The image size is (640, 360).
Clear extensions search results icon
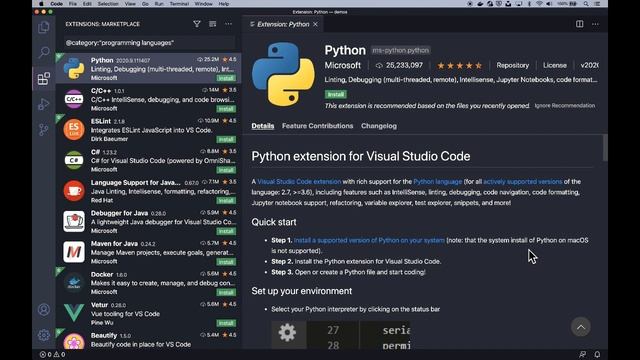[213, 24]
